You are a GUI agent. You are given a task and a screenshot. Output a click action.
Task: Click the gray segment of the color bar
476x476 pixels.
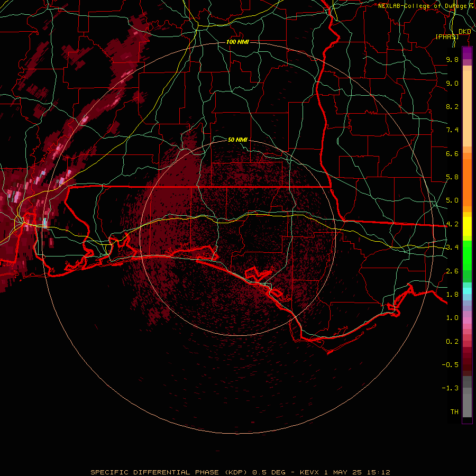pyautogui.click(x=467, y=397)
